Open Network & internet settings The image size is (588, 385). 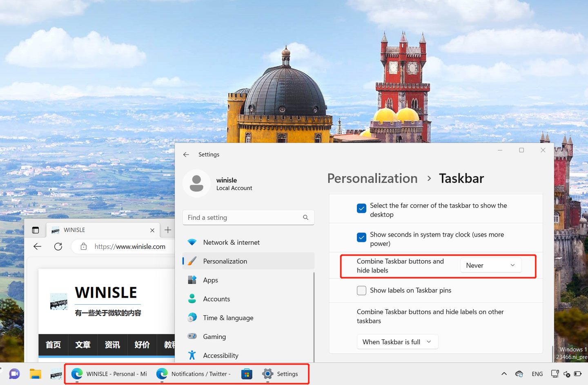(x=232, y=242)
